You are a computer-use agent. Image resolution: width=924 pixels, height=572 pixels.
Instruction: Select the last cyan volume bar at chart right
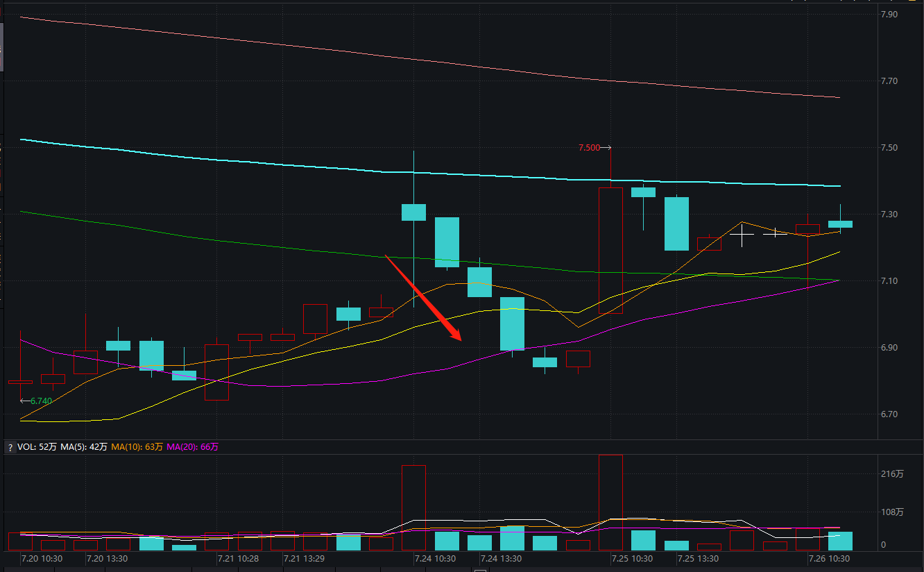click(840, 541)
